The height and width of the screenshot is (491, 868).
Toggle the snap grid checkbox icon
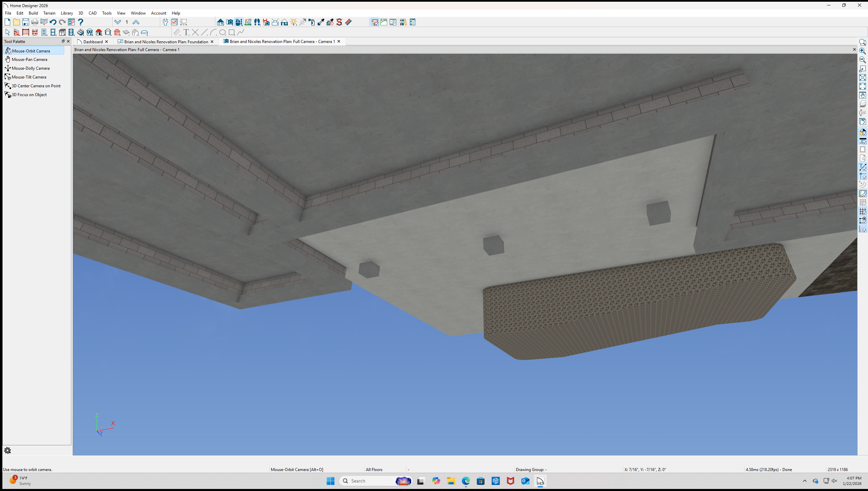863,211
